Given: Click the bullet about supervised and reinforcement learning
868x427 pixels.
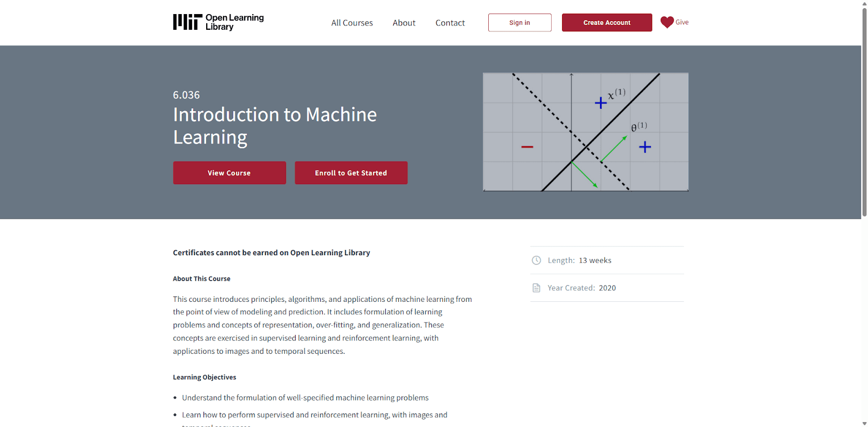Looking at the screenshot, I should tap(315, 420).
